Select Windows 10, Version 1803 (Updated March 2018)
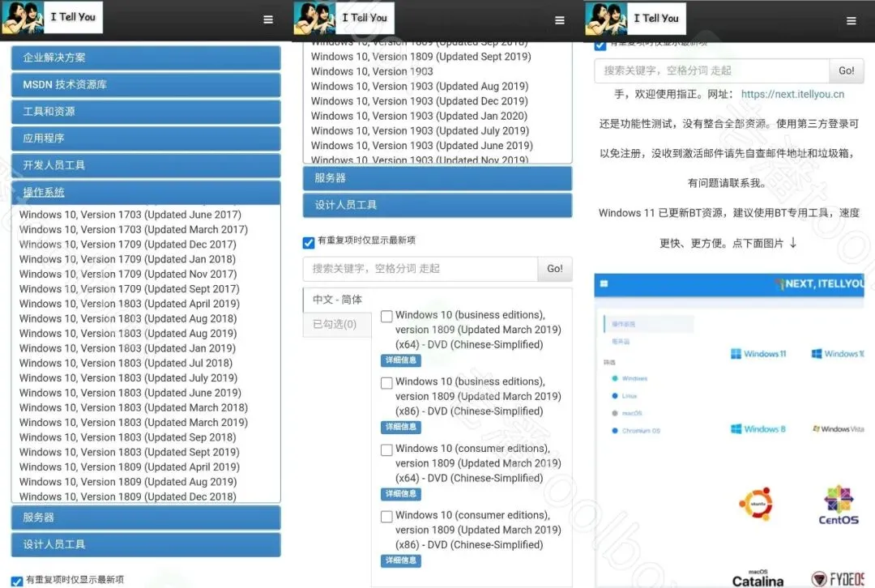The height and width of the screenshot is (588, 875). [x=134, y=408]
